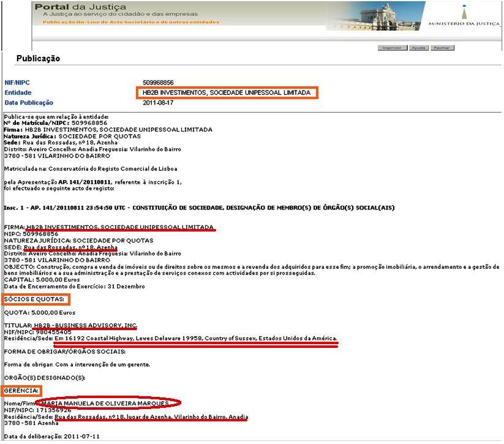
Task: Click the Terreiro do Paço banner photo
Action: (375, 16)
